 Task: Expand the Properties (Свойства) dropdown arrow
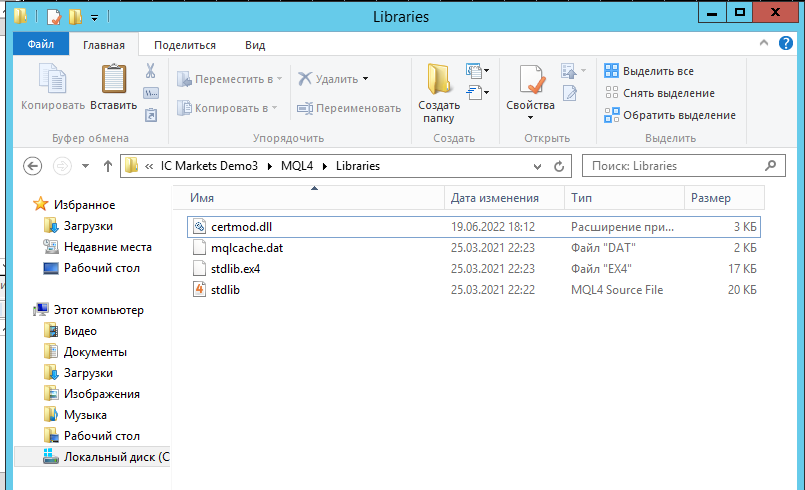click(x=530, y=118)
